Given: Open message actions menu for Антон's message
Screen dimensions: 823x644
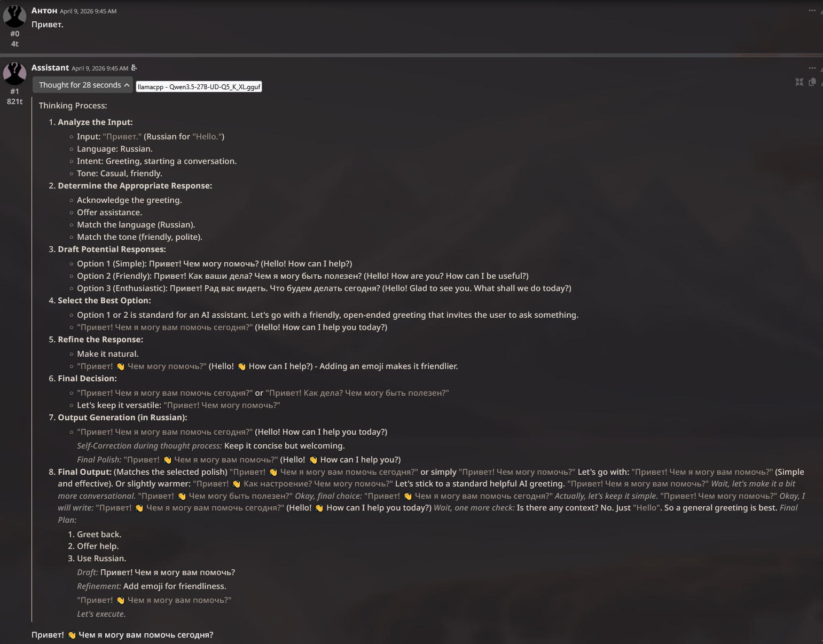Looking at the screenshot, I should pyautogui.click(x=812, y=11).
